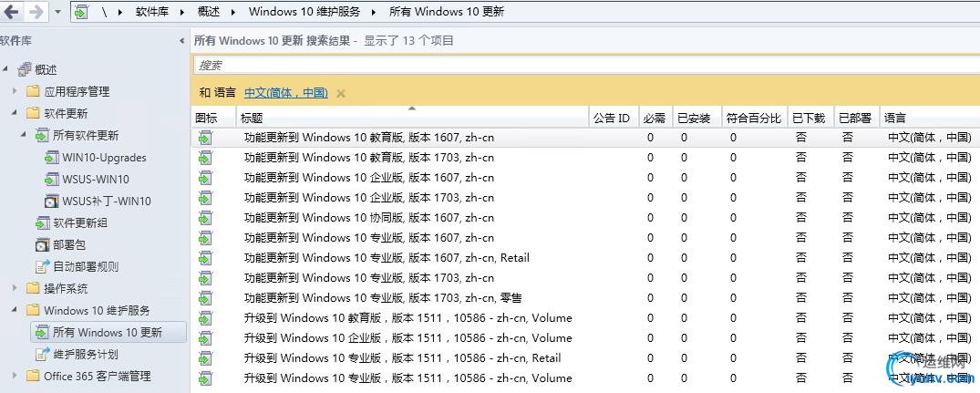Click icon of 企业版 1607 update row
The image size is (980, 393).
[x=206, y=178]
